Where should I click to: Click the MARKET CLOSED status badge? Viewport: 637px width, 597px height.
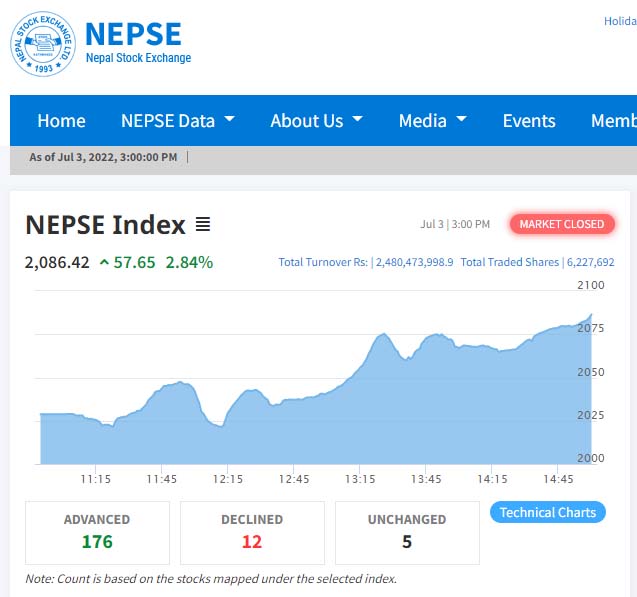pos(561,224)
